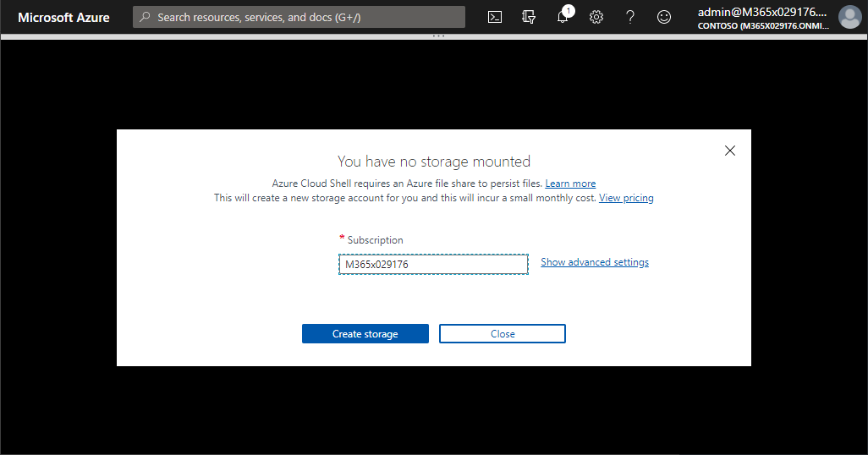Open the Learn more link
This screenshot has width=868, height=455.
(570, 184)
